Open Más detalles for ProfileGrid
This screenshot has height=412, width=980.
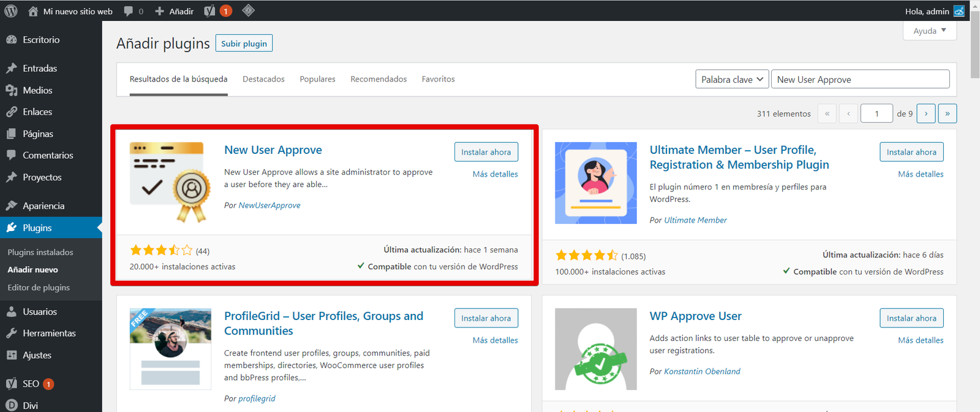click(x=495, y=340)
